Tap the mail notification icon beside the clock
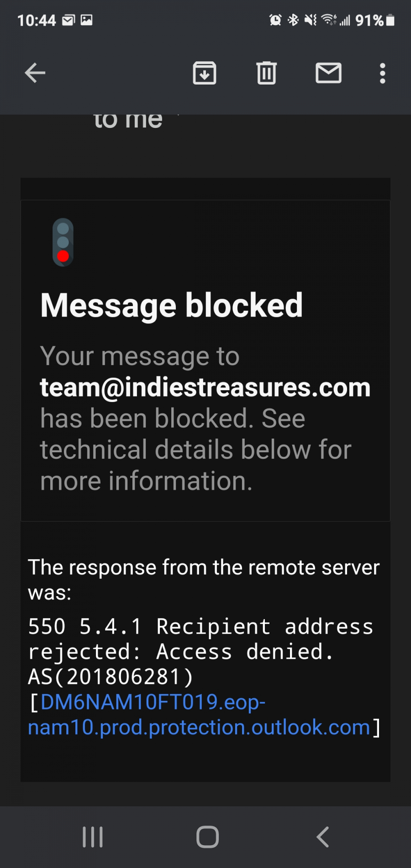This screenshot has width=411, height=868. click(x=68, y=20)
